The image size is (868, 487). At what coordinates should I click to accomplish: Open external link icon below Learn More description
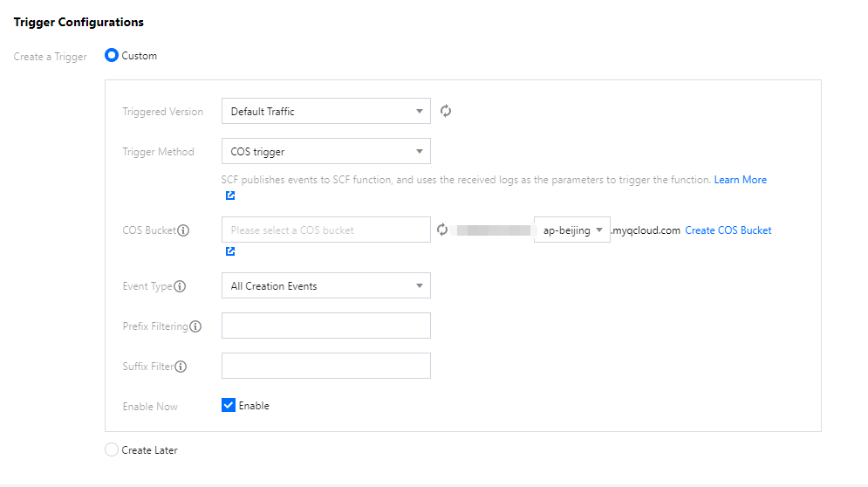[x=230, y=195]
